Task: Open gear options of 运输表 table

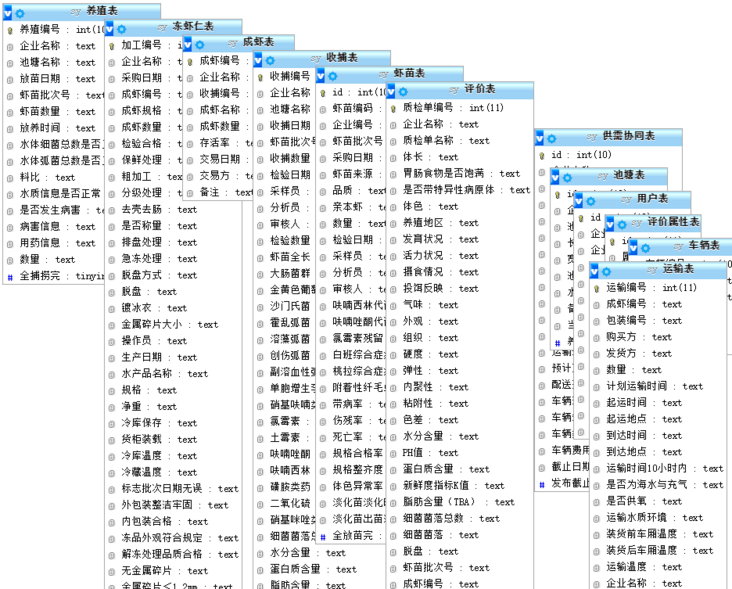Action: pyautogui.click(x=606, y=271)
